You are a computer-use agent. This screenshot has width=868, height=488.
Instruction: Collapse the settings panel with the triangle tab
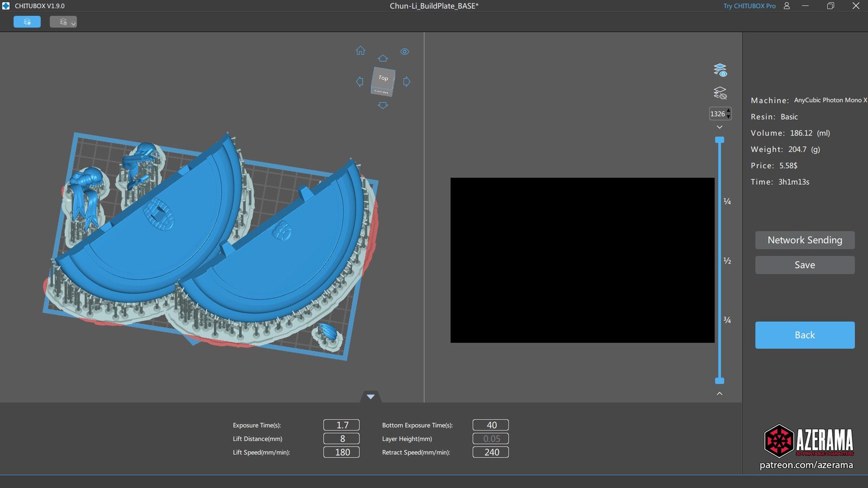click(371, 396)
